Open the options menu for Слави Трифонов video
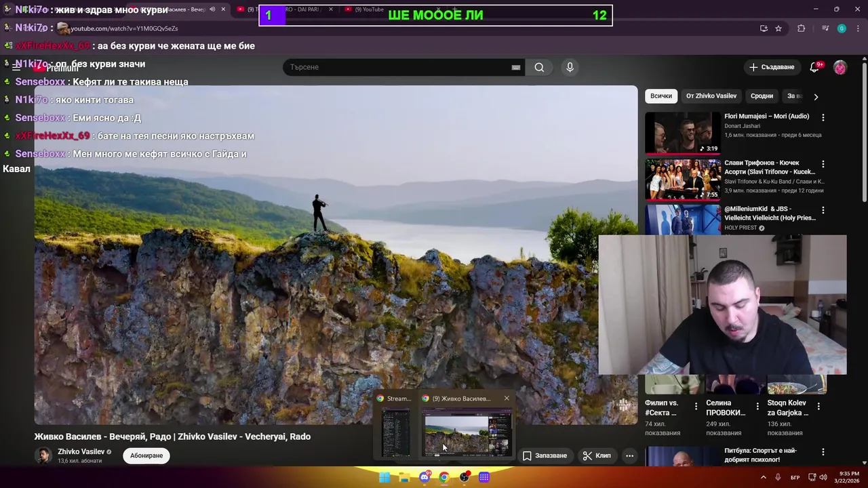The width and height of the screenshot is (868, 488). (823, 164)
